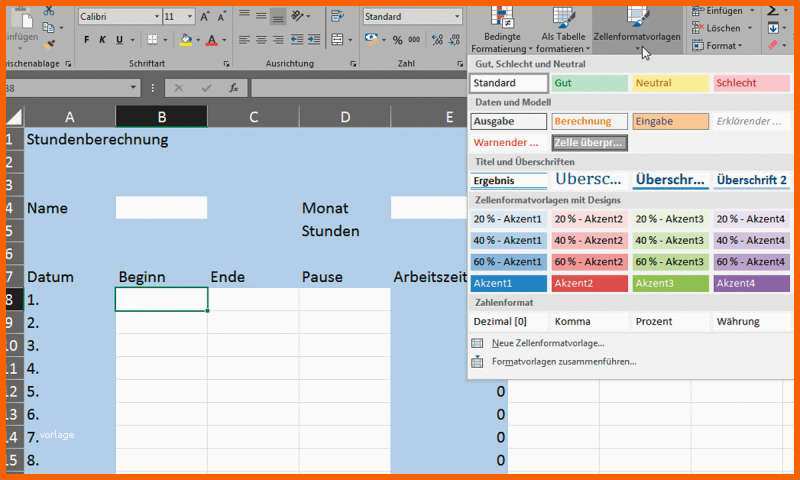Screen dimensions: 800x480
Task: Open the Standard number format dropdown
Action: [x=412, y=17]
